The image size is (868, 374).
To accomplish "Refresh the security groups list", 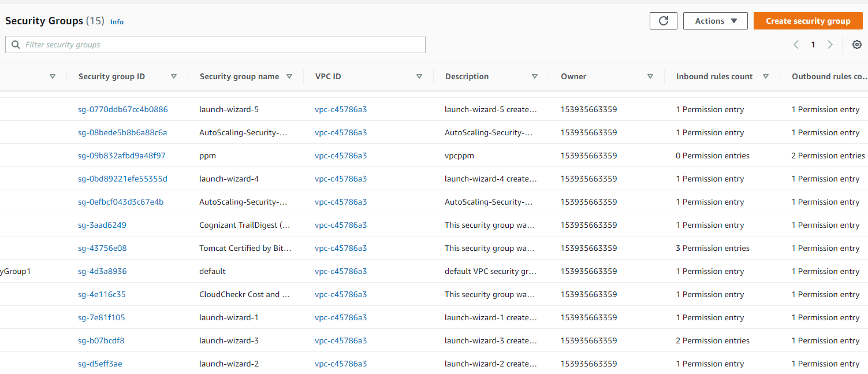I will click(663, 20).
